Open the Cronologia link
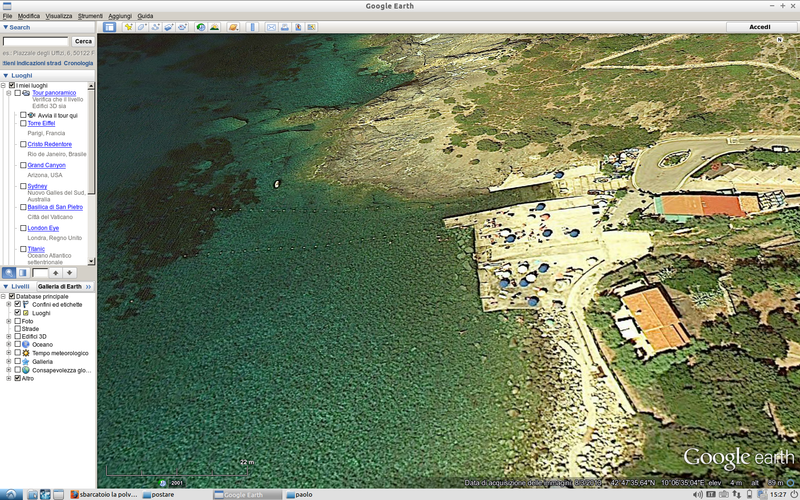Viewport: 800px width, 500px height. 78,63
